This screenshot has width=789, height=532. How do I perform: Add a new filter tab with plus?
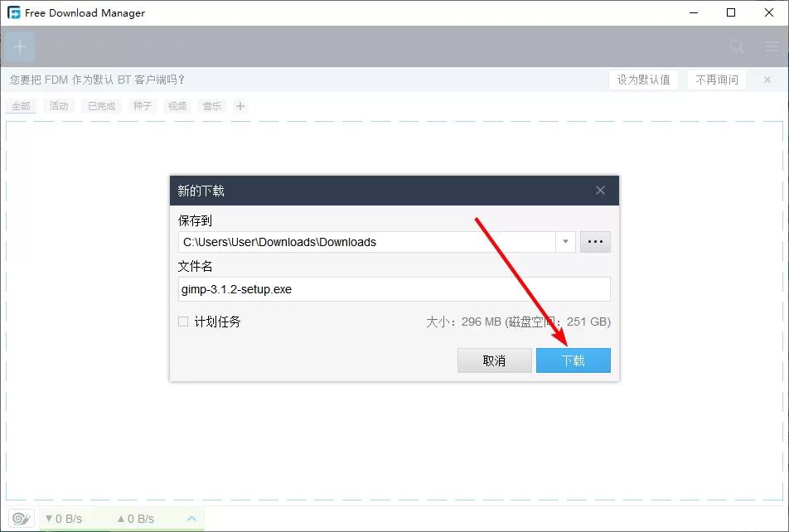tap(240, 106)
